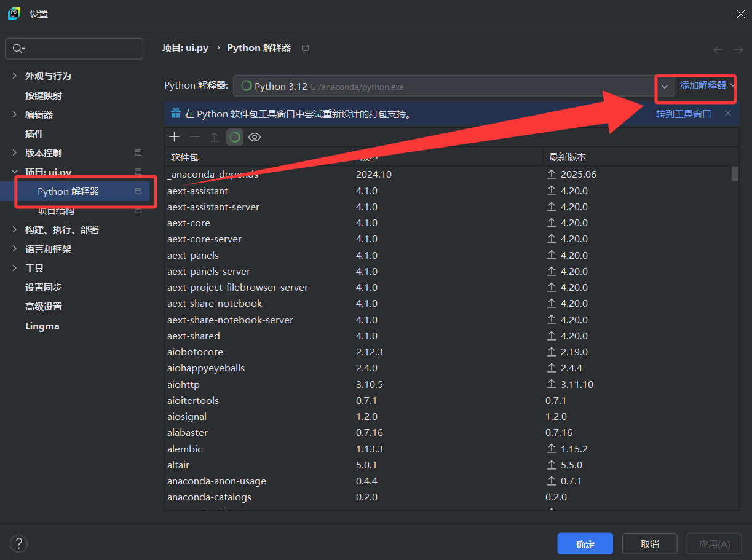Viewport: 752px width, 560px height.
Task: Click project-level icon beside Python 解释器 item
Action: click(138, 191)
